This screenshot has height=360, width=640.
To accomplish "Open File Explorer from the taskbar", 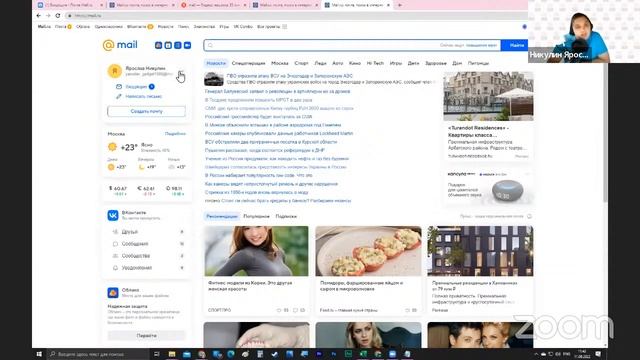I will point(172,354).
